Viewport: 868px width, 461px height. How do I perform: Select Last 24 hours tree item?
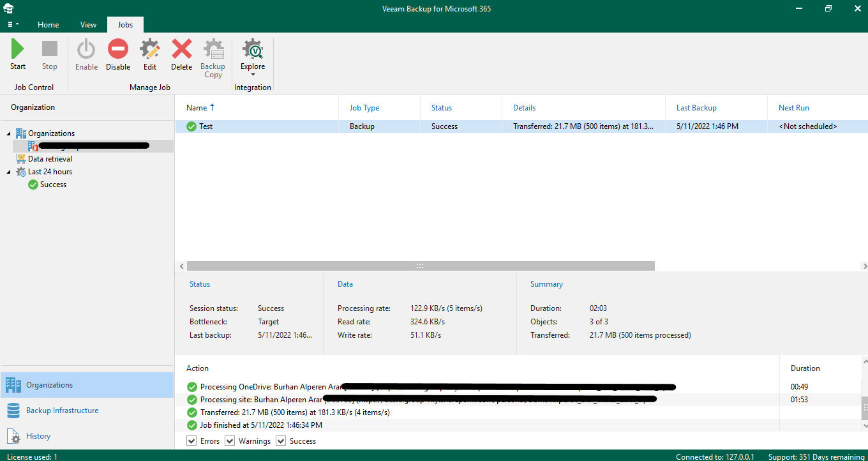click(50, 172)
